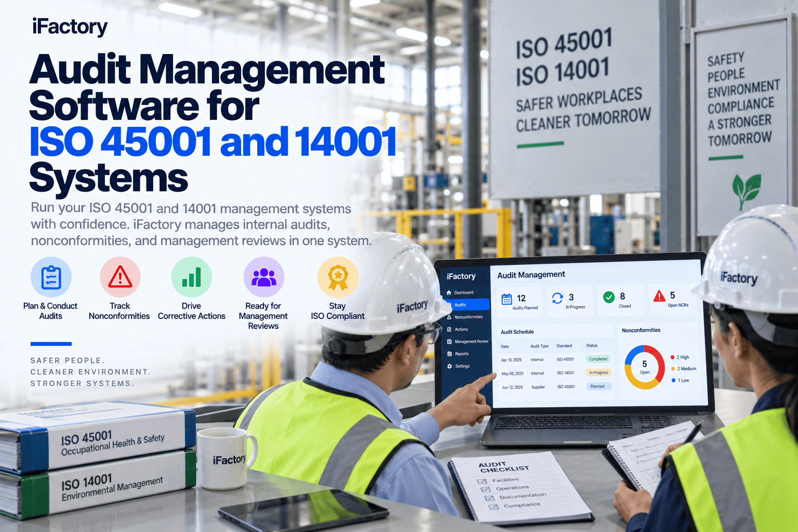798x532 pixels.
Task: Click the Date column header
Action: point(505,347)
